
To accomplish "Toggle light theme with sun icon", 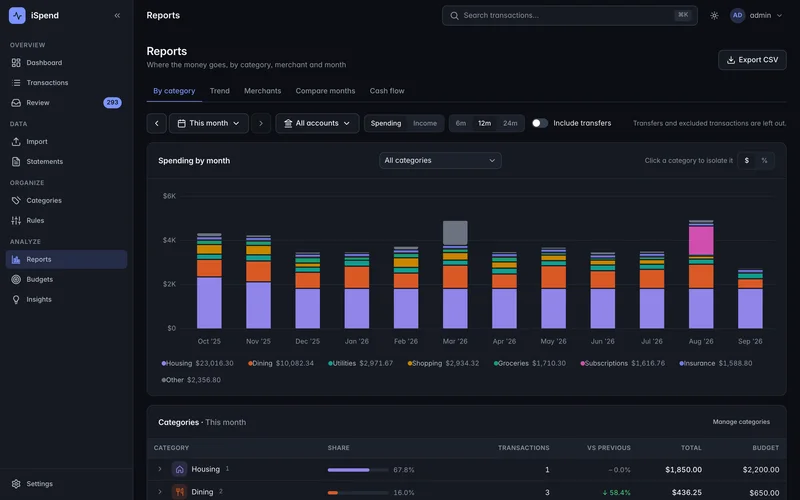I will point(714,15).
